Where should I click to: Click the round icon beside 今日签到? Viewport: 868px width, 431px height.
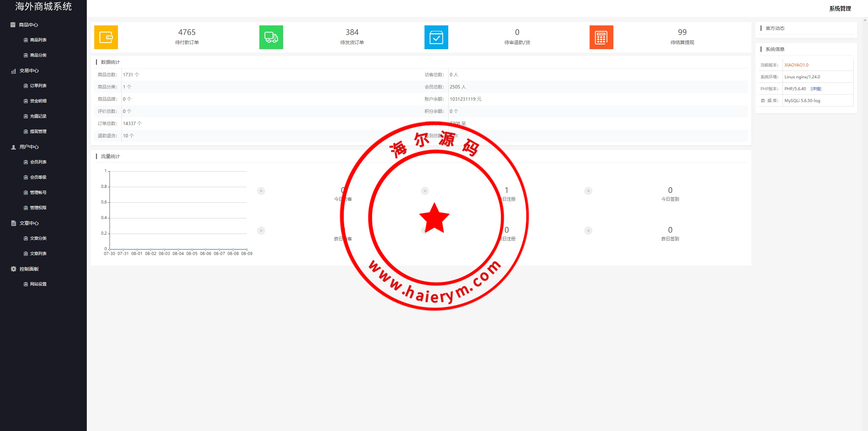(588, 191)
